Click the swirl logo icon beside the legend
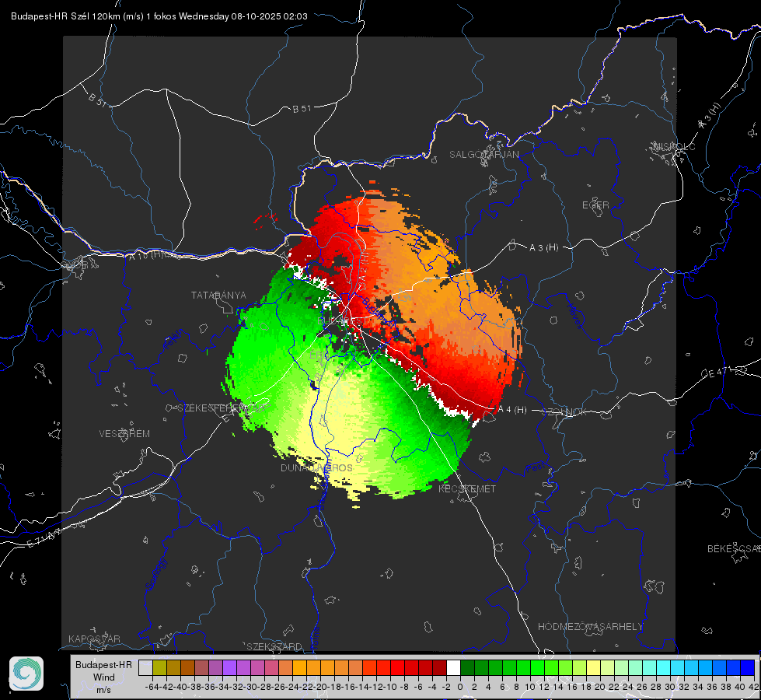Screen dimensions: 761x700 26,674
